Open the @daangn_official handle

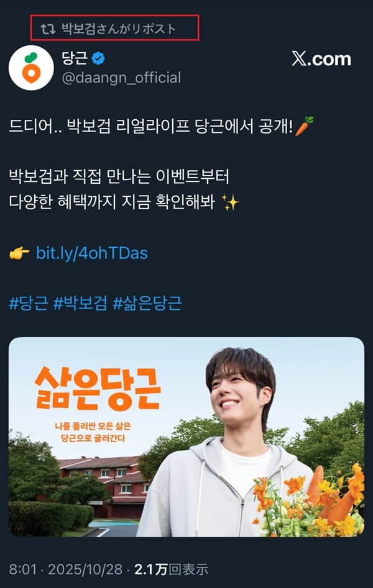click(x=121, y=78)
